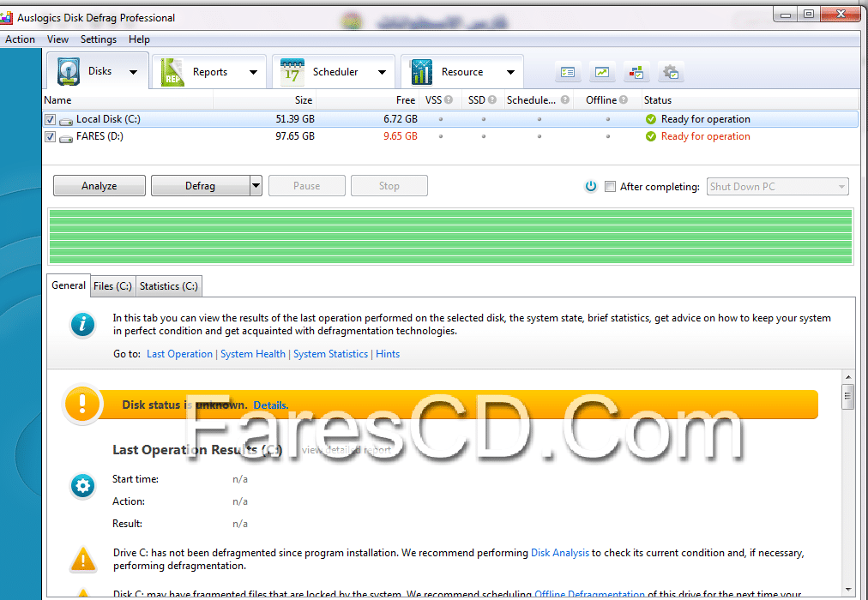
Task: Click the SSD column help icon
Action: (x=492, y=99)
